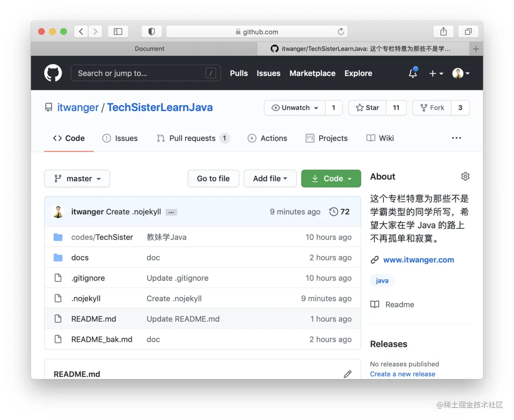Open the itwanger owner link
Screen dimensions: 514x420
click(78, 107)
